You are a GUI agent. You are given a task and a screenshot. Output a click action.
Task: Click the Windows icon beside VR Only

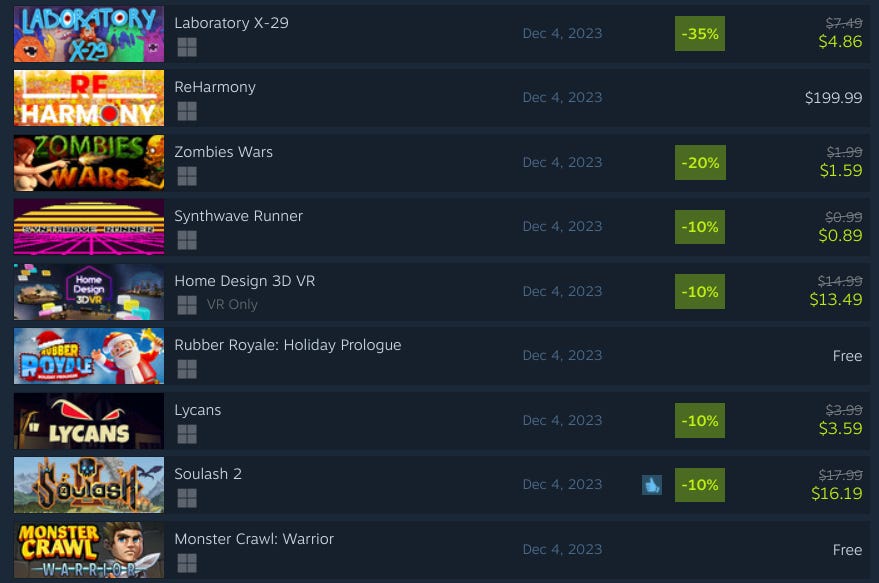point(187,305)
